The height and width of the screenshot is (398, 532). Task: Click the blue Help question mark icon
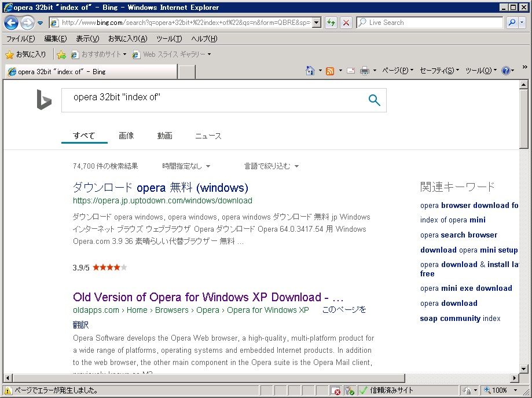[505, 71]
